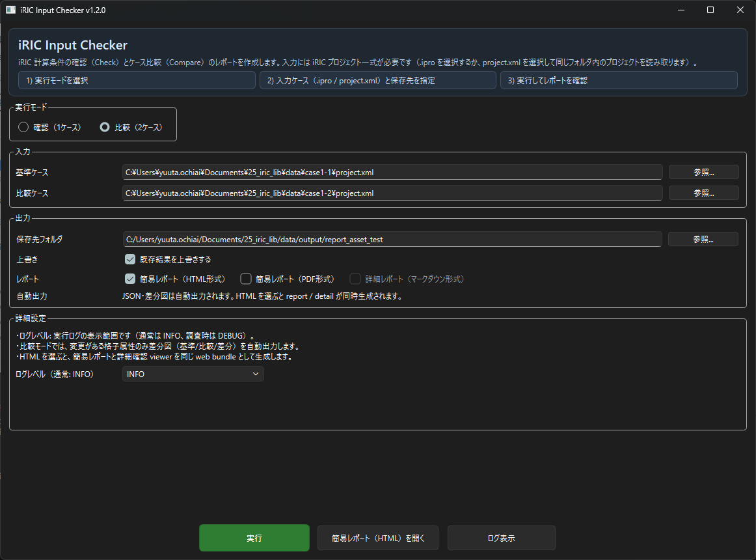
Task: Click the ログ表示 button
Action: [x=501, y=539]
